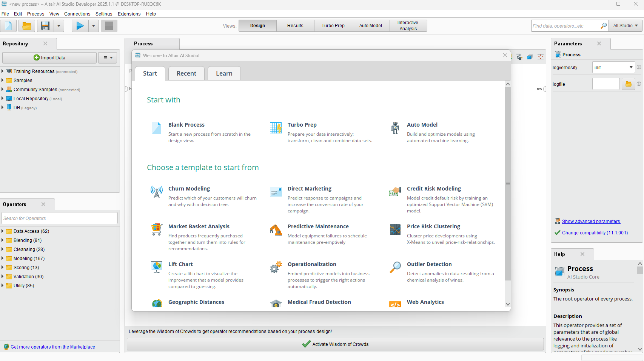
Task: Click the Web Analytics code icon
Action: click(x=395, y=304)
